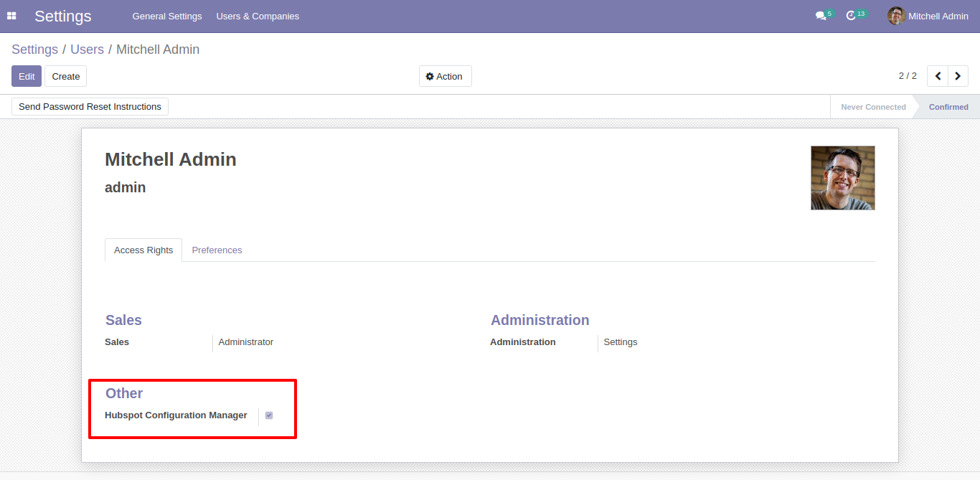Go to next record arrow
Viewport: 980px width, 480px height.
tap(958, 76)
